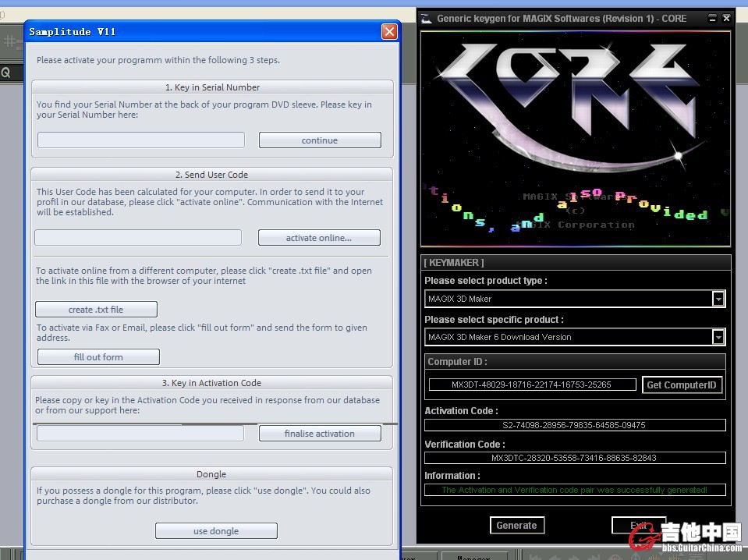Viewport: 748px width, 560px height.
Task: Click the activate online... button
Action: [x=319, y=238]
